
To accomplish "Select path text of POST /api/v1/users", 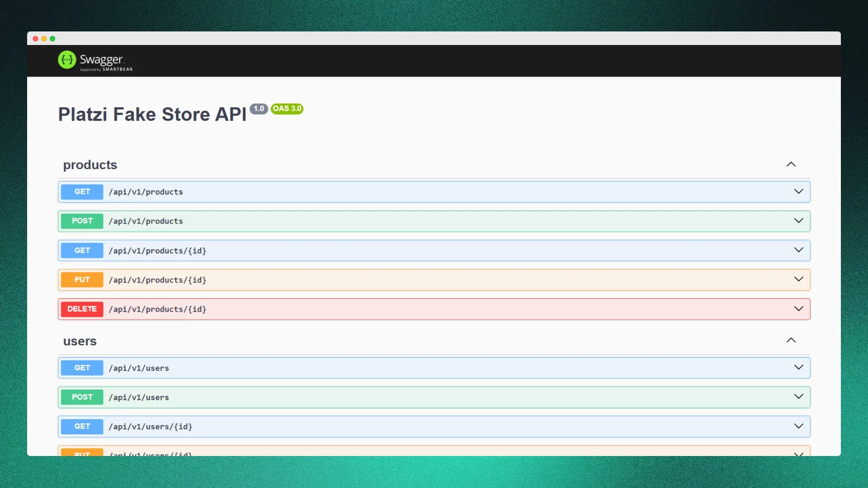I will (139, 397).
